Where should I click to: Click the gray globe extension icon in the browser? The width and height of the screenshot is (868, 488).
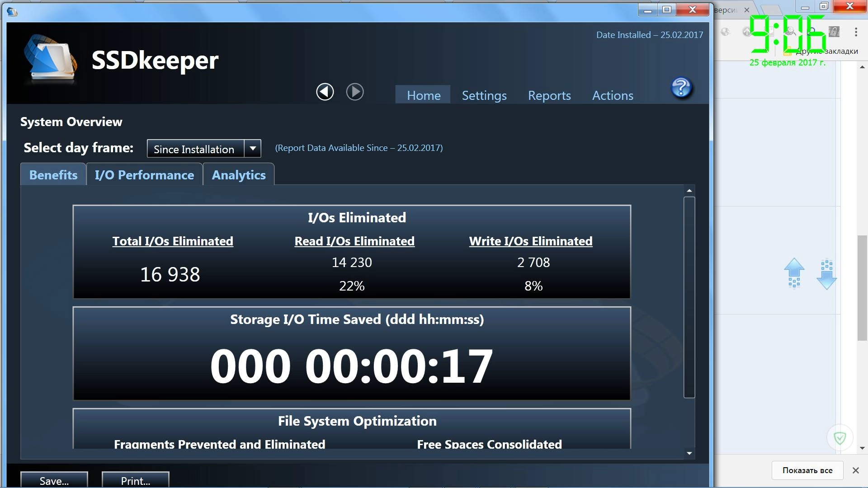725,32
